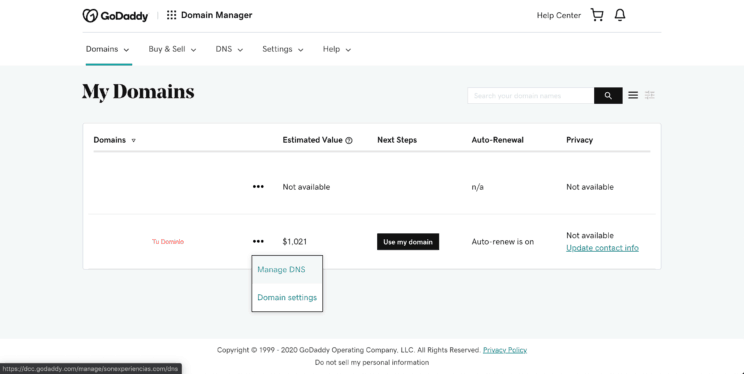The height and width of the screenshot is (374, 744).
Task: Switch to list view icon
Action: pos(633,95)
